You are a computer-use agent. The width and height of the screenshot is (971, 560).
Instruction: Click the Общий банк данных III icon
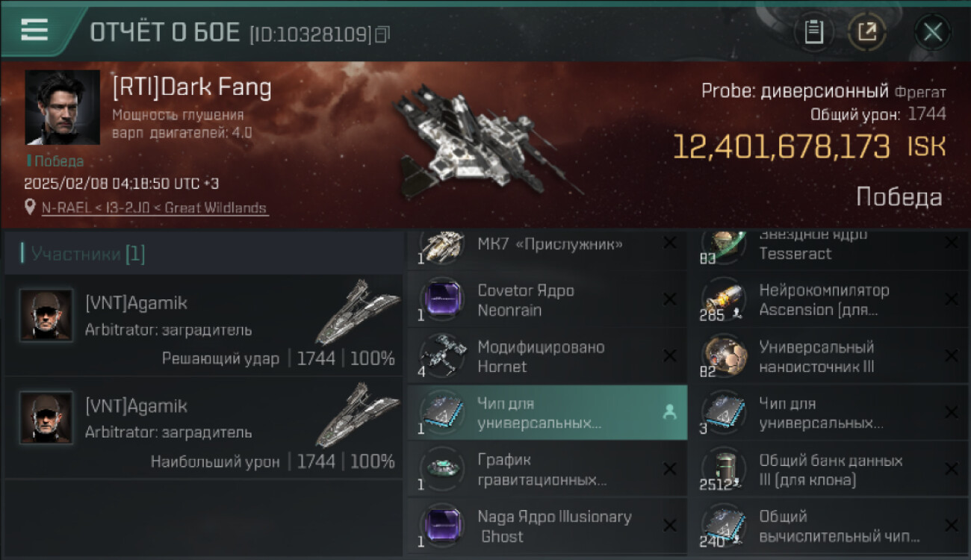[723, 469]
